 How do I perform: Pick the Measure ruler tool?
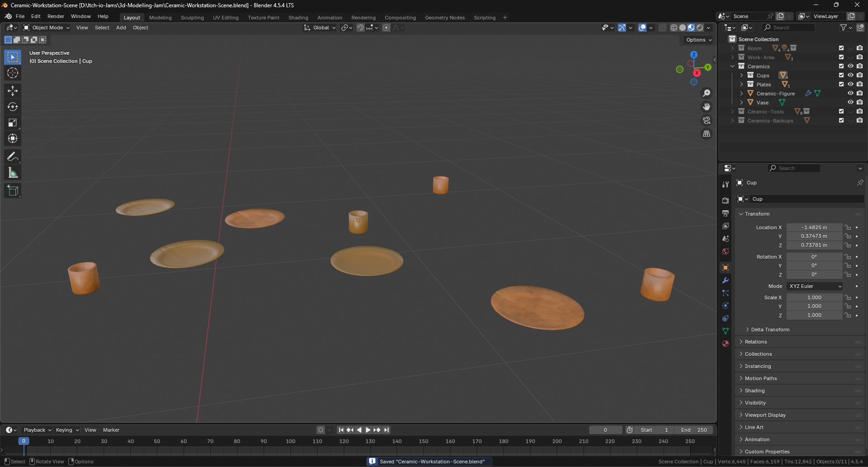tap(13, 173)
